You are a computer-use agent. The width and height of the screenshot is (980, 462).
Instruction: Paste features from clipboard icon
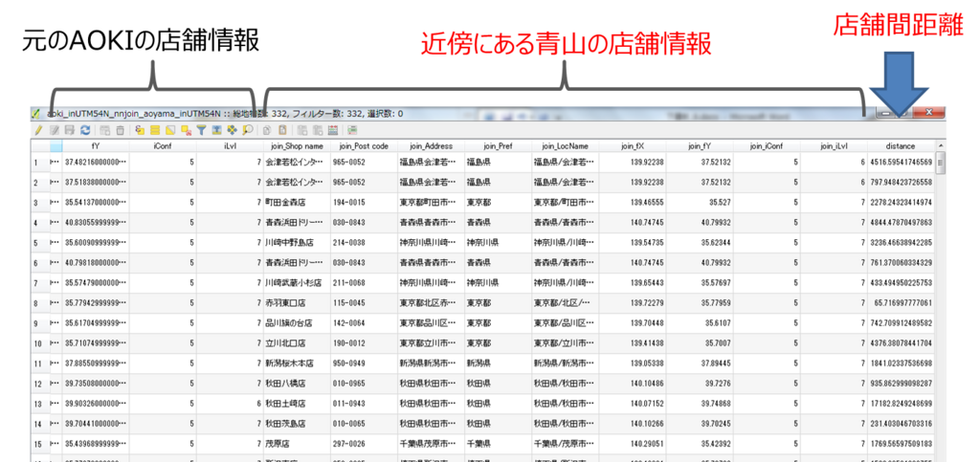point(282,130)
